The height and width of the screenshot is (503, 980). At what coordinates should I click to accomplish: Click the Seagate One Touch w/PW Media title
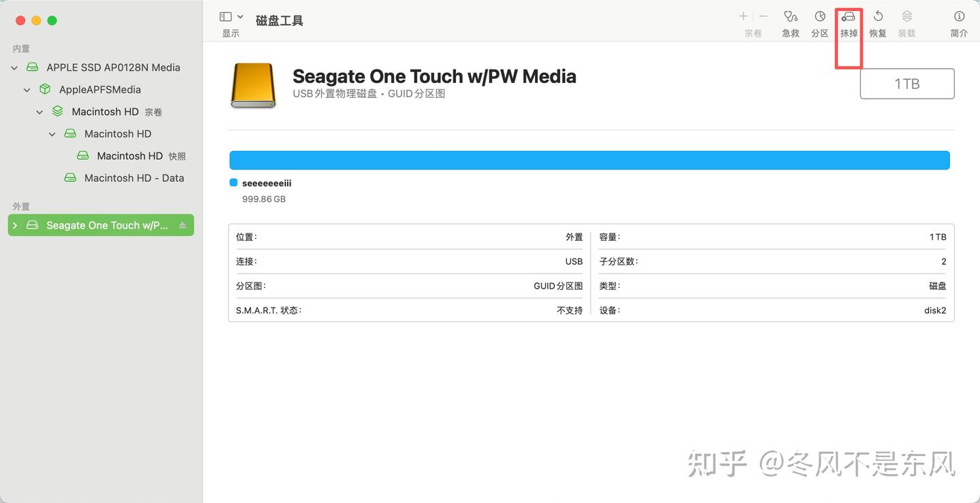(x=434, y=76)
